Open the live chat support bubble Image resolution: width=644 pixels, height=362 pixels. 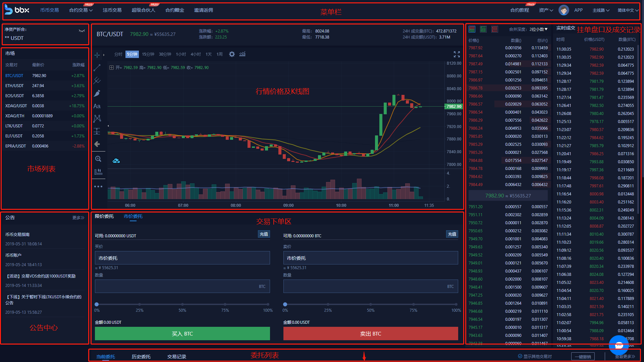pos(619,345)
